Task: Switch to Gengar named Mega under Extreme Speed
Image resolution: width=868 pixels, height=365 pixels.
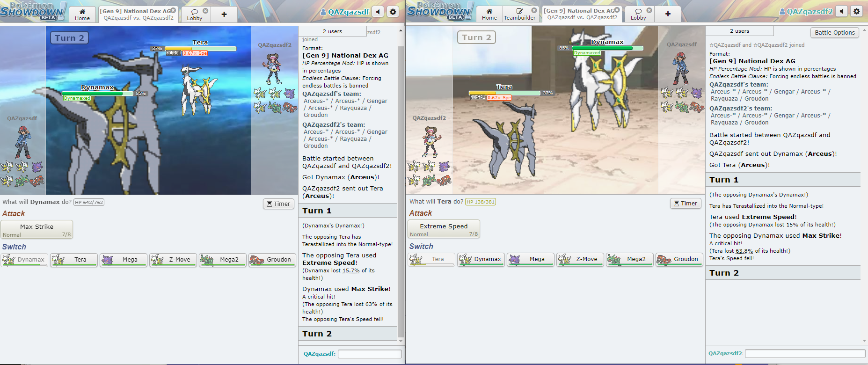Action: pos(531,259)
